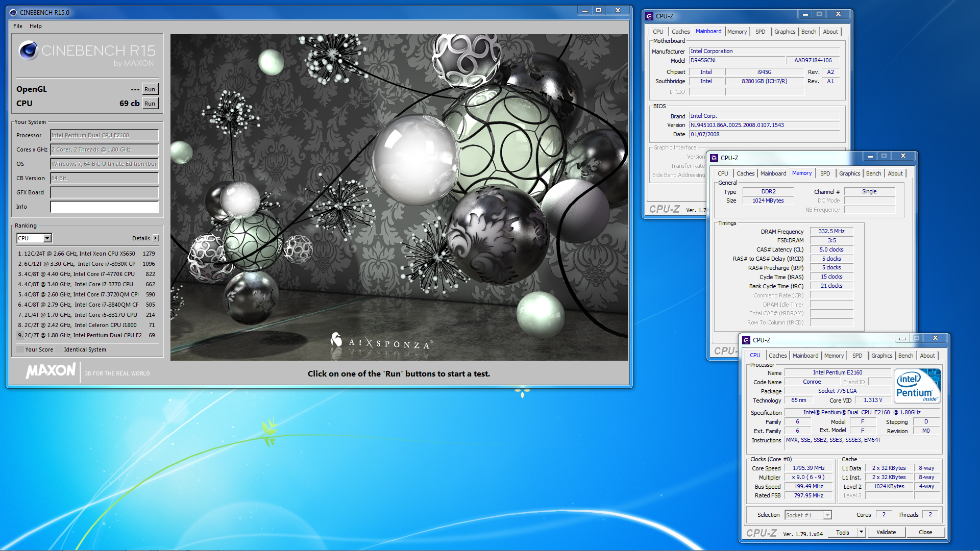This screenshot has width=980, height=551.
Task: Close the Mainboard CPU-Z window
Action: (838, 14)
